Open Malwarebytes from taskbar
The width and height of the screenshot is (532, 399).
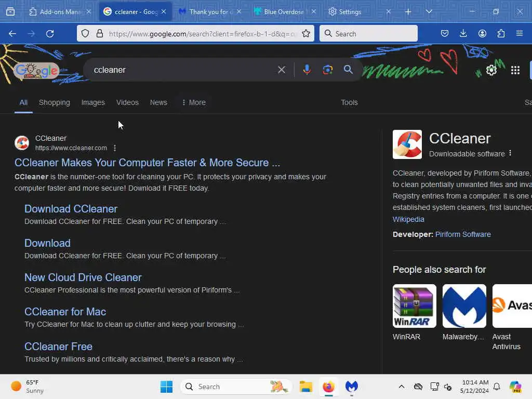click(x=352, y=387)
